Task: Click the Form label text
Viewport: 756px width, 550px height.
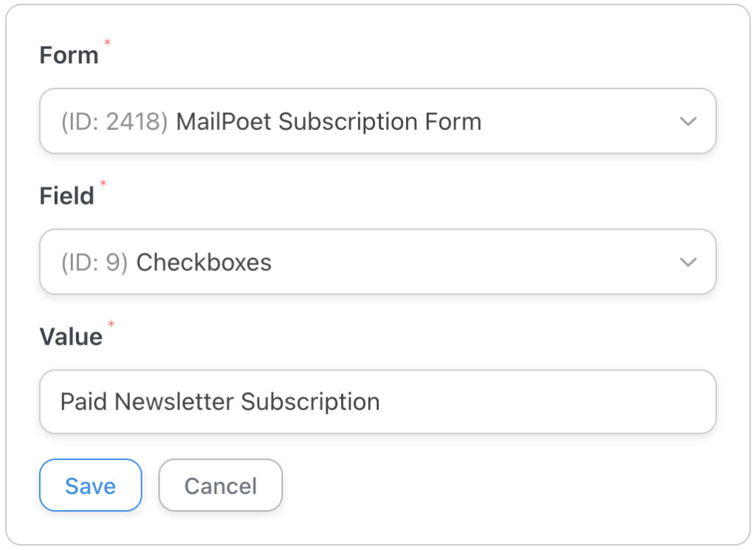Action: click(x=68, y=55)
